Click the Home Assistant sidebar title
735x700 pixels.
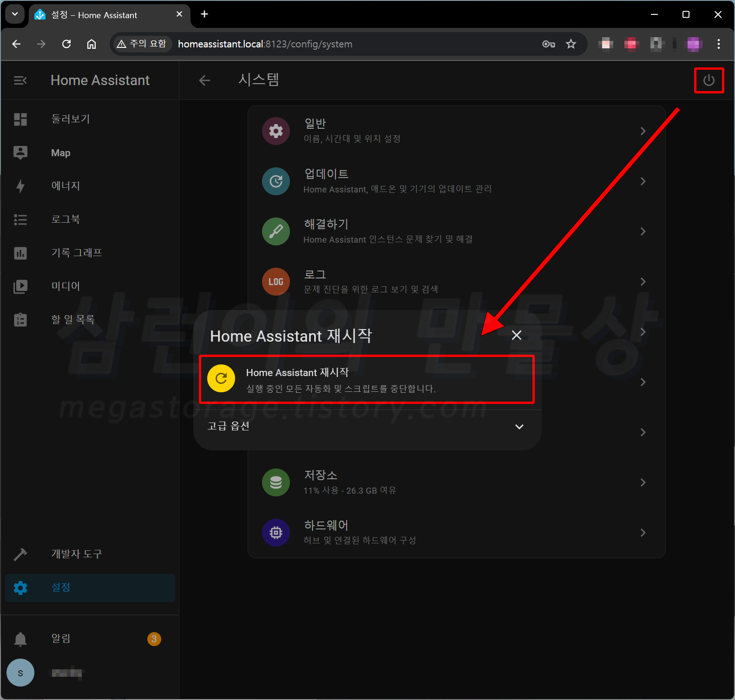[x=100, y=80]
